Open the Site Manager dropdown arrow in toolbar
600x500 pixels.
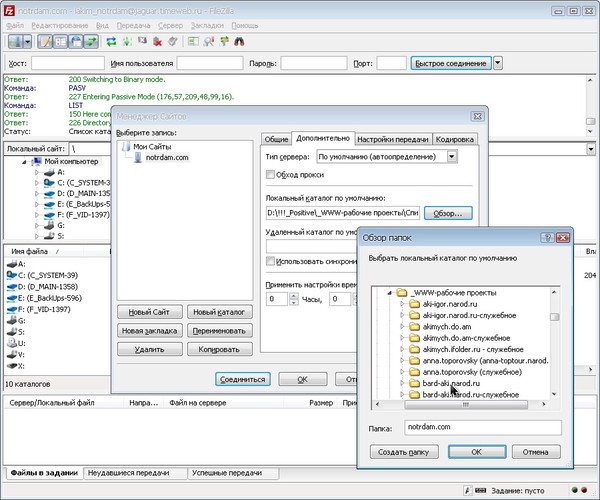pyautogui.click(x=28, y=41)
